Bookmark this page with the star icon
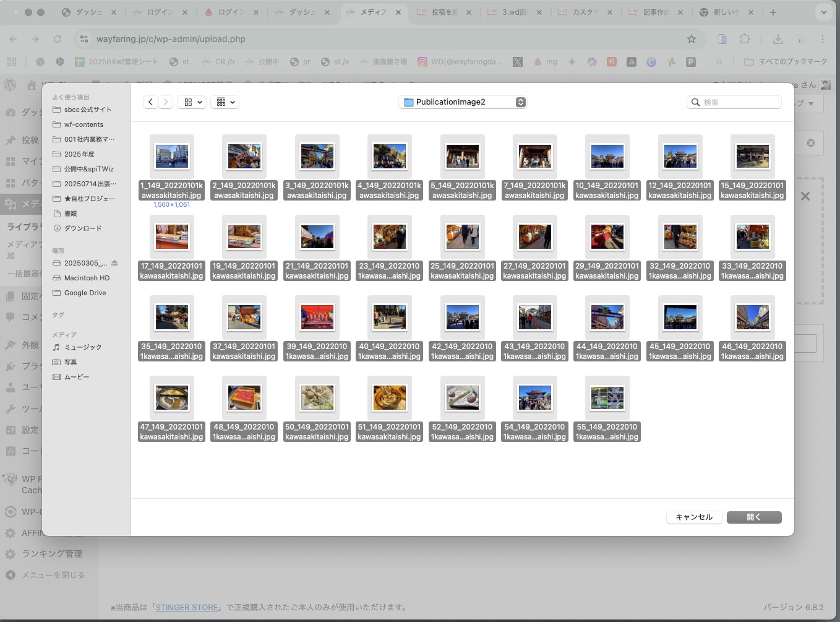Image resolution: width=840 pixels, height=622 pixels. pyautogui.click(x=692, y=39)
